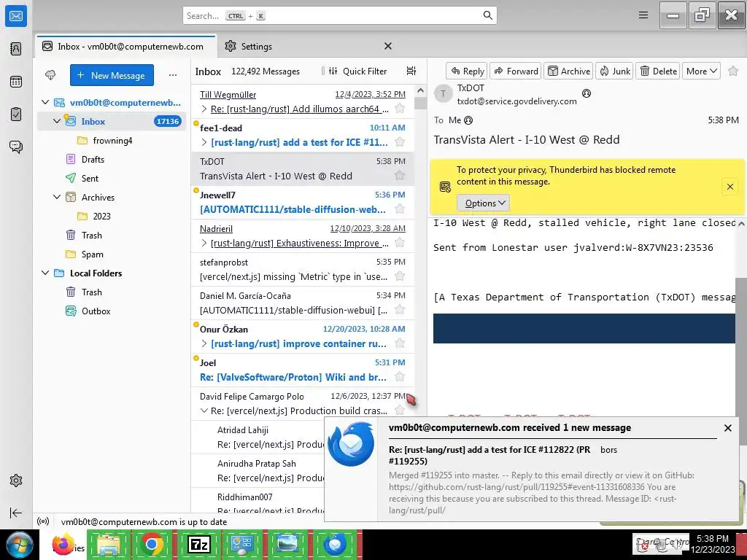Star the Joel Proton message

400,377
